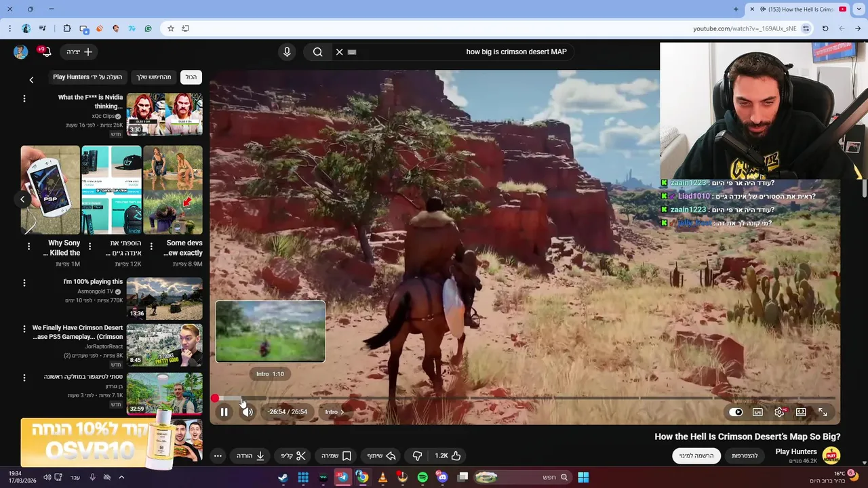Advance filter chips with the chevron arrow
The height and width of the screenshot is (488, 868).
click(x=31, y=80)
